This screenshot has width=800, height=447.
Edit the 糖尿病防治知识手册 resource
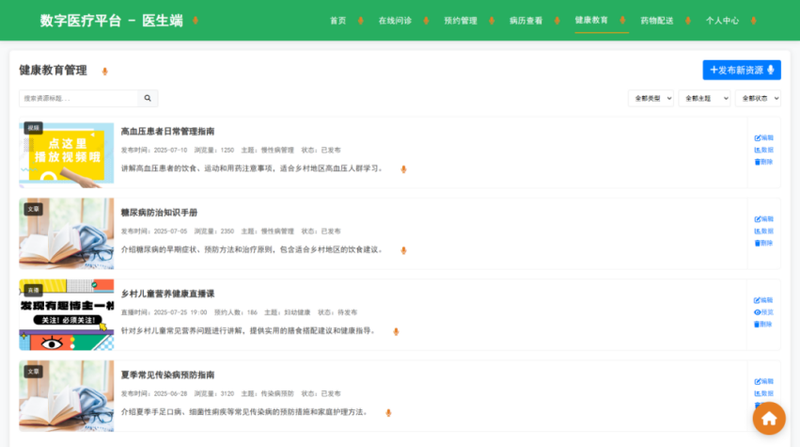tap(764, 219)
